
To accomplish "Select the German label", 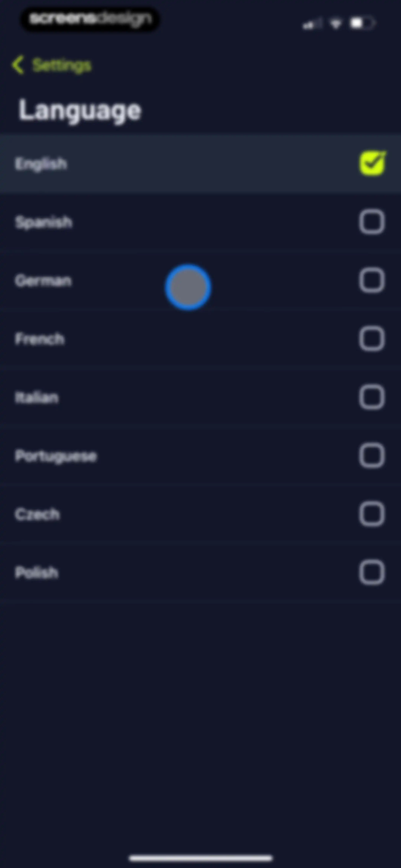I will [x=43, y=281].
